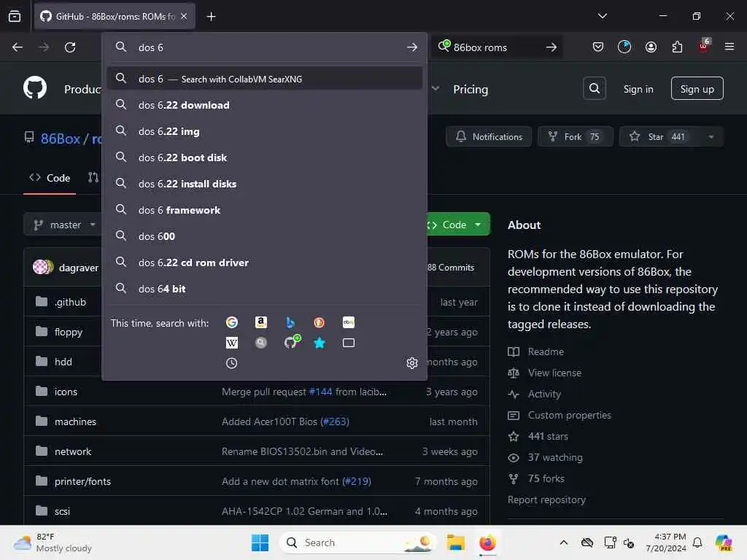Expand the Star lists dropdown arrow
The height and width of the screenshot is (560, 747).
pyautogui.click(x=711, y=136)
